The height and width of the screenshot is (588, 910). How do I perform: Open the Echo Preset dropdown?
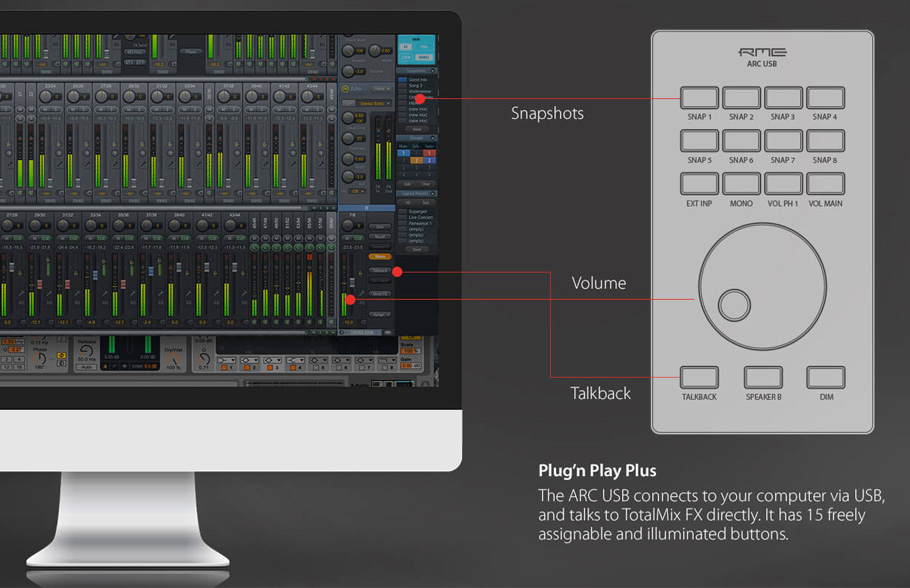point(381,89)
